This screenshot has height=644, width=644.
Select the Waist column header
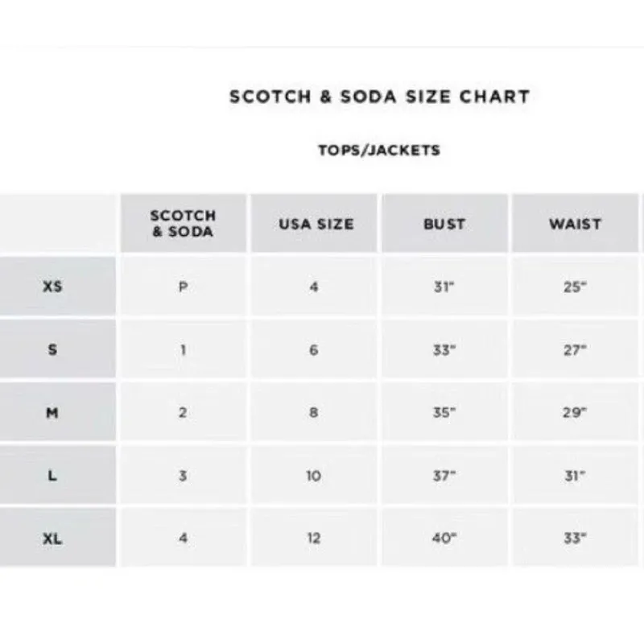tap(575, 224)
